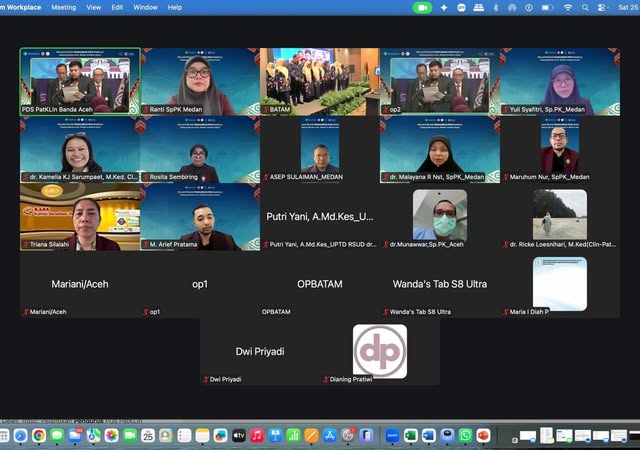This screenshot has width=640, height=450.
Task: Open the Mail app in dock
Action: (x=75, y=436)
